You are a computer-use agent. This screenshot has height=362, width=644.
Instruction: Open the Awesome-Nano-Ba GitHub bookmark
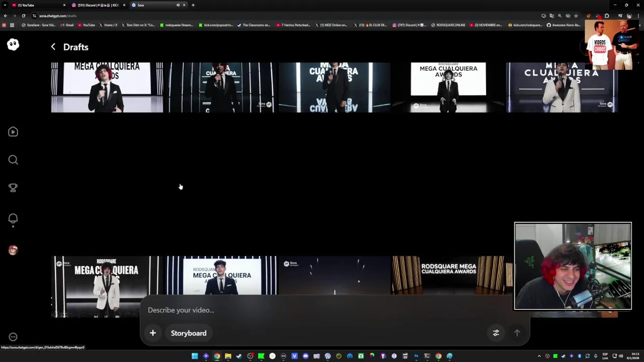tap(564, 25)
